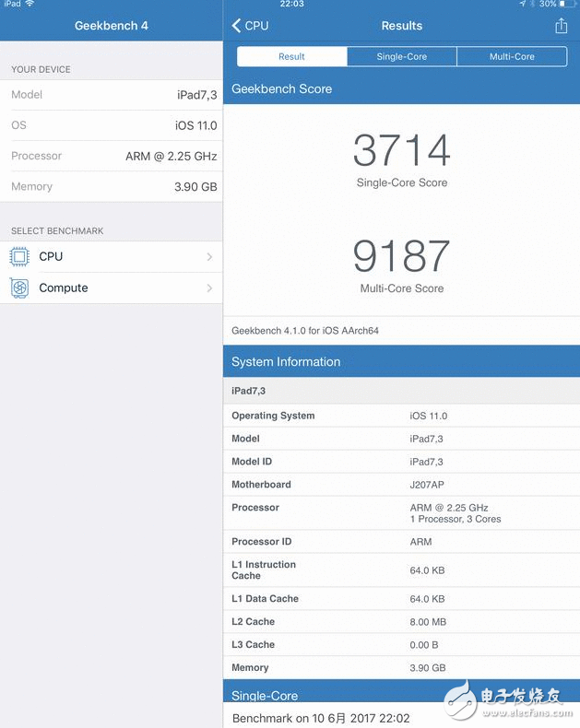This screenshot has height=728, width=580.
Task: Tap the Wi-Fi icon in status bar
Action: (30, 5)
